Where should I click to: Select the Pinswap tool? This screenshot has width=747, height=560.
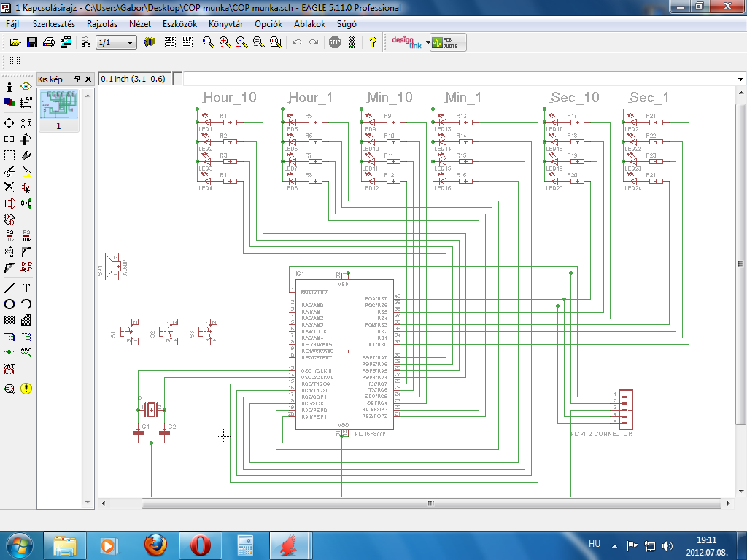9,203
